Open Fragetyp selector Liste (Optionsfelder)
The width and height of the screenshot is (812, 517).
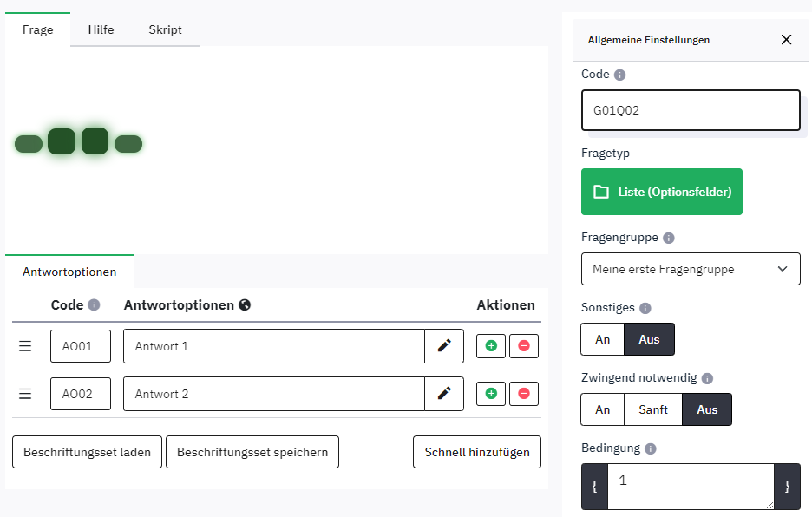[x=662, y=192]
